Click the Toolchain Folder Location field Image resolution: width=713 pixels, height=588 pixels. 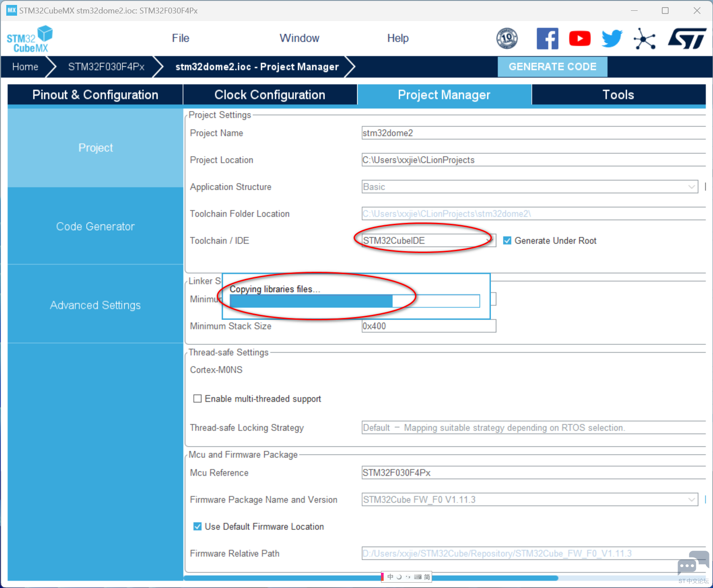[534, 214]
